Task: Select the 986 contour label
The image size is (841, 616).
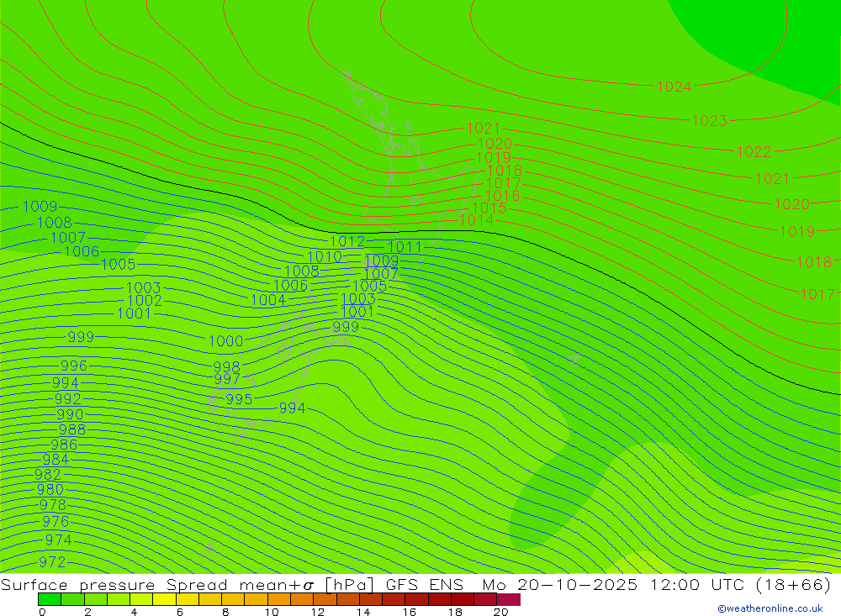Action: pos(64,445)
